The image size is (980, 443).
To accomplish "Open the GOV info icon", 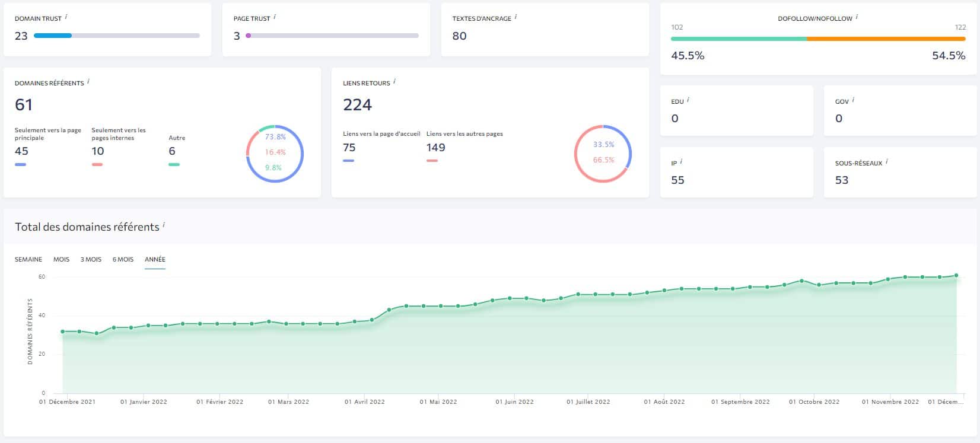I will [x=853, y=101].
